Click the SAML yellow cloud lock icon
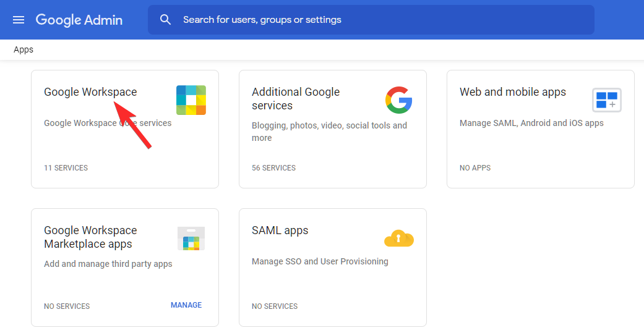 tap(399, 238)
